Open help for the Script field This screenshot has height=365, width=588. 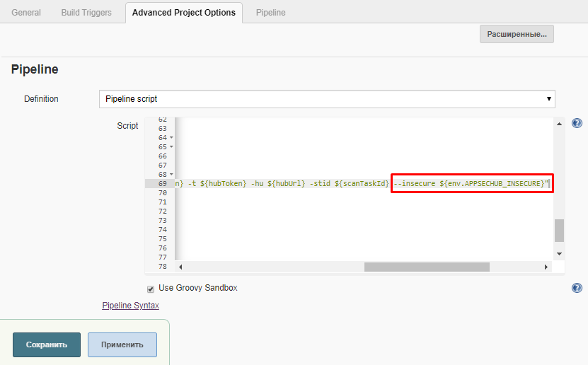point(577,123)
